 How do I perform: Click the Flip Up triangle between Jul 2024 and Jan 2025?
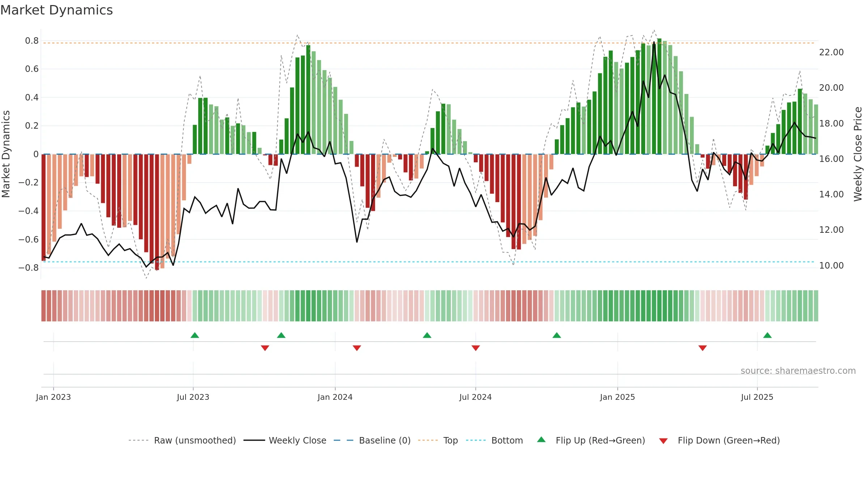[x=557, y=335]
